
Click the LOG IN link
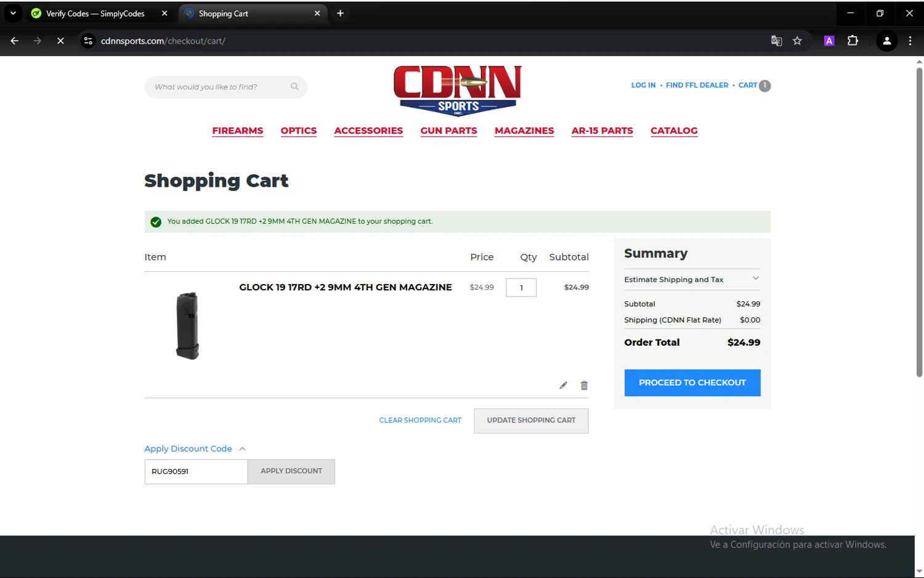[x=643, y=86]
